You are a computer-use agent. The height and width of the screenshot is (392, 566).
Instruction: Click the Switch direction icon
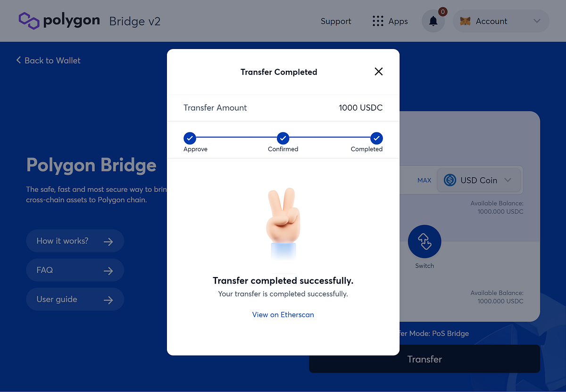click(424, 242)
